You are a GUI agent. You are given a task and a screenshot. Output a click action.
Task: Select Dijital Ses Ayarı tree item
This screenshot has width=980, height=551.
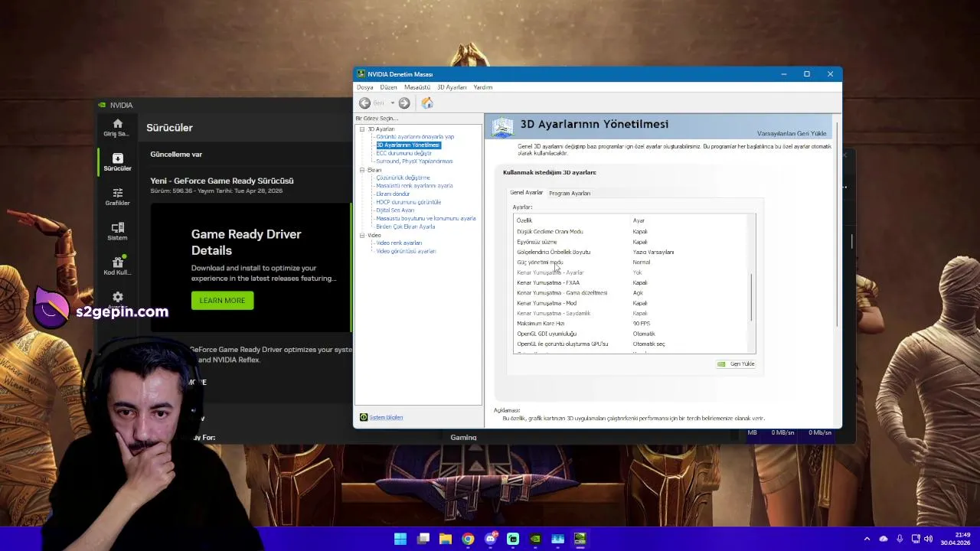coord(395,210)
